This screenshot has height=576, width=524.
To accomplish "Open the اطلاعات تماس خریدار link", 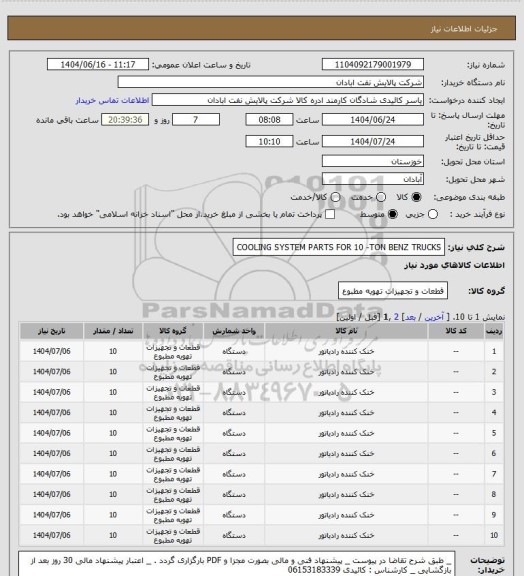I will (112, 100).
